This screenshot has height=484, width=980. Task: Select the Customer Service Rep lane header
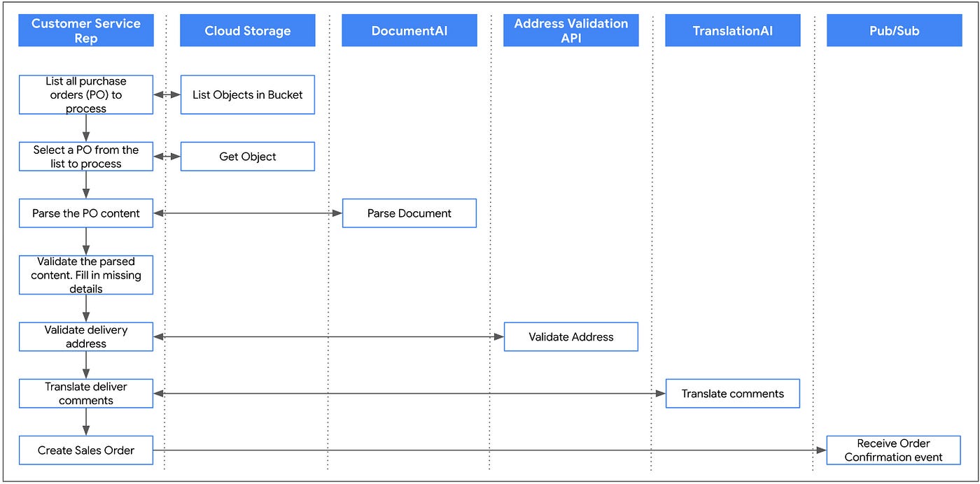point(85,30)
